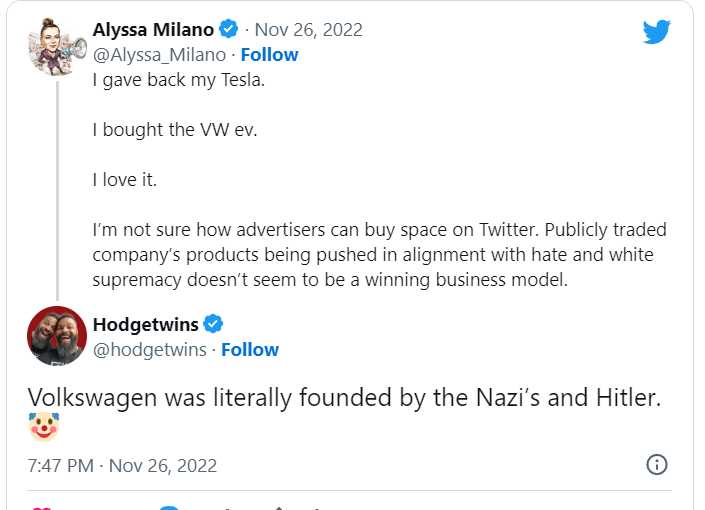This screenshot has height=510, width=705.
Task: Click the red heart like icon
Action: coord(42,506)
